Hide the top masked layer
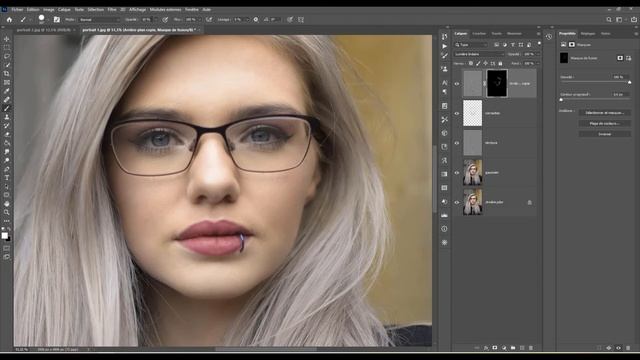This screenshot has width=640, height=360. click(x=457, y=84)
